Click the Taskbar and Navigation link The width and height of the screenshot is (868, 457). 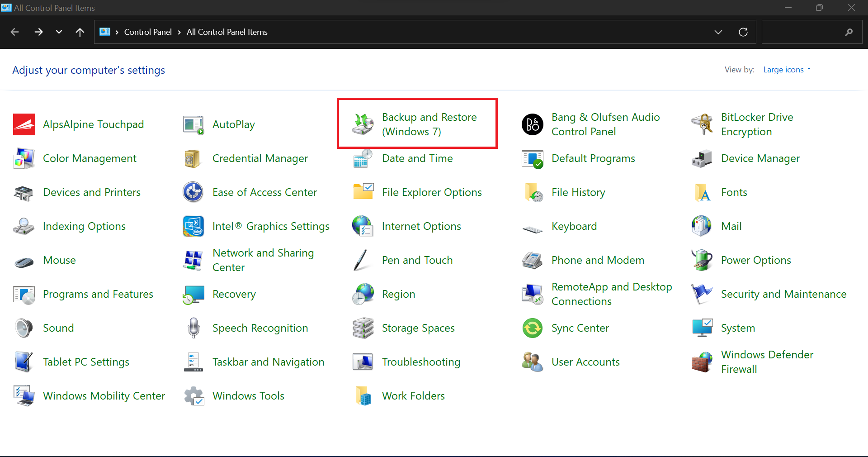click(268, 362)
